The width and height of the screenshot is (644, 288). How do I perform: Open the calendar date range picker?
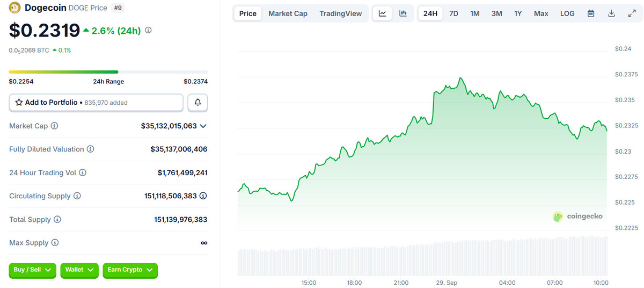point(591,13)
